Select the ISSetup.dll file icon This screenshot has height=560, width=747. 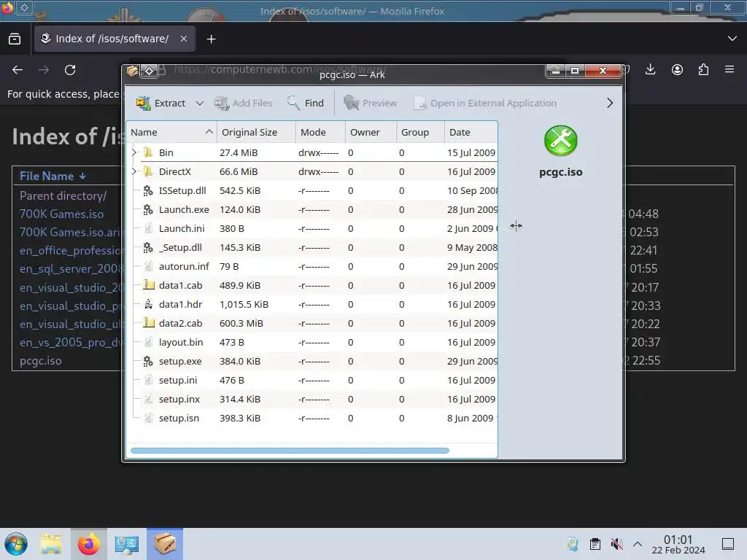click(148, 190)
